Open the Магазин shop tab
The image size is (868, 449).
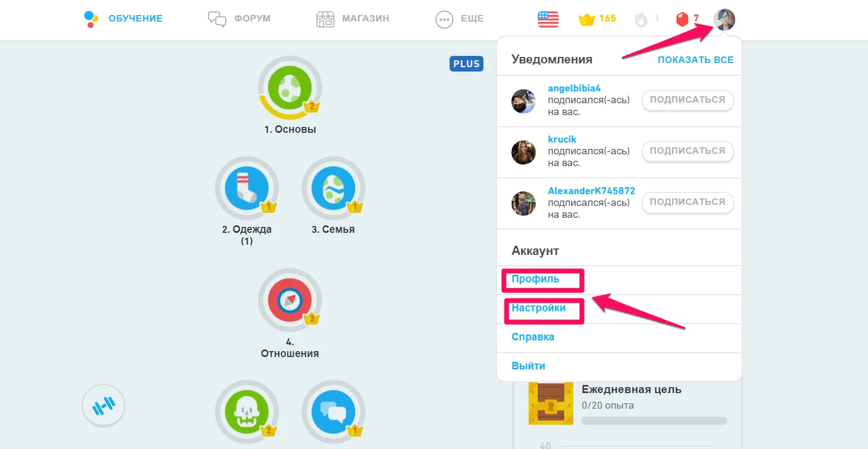coord(353,19)
